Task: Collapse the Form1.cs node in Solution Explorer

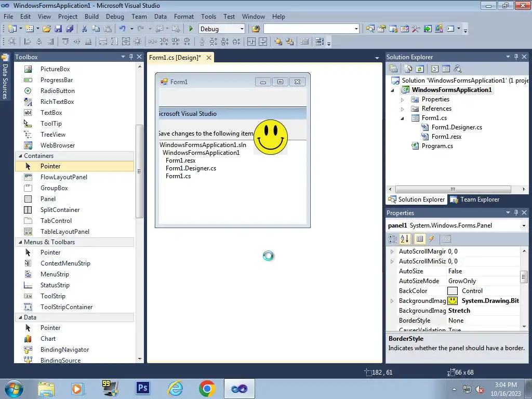Action: 403,118
